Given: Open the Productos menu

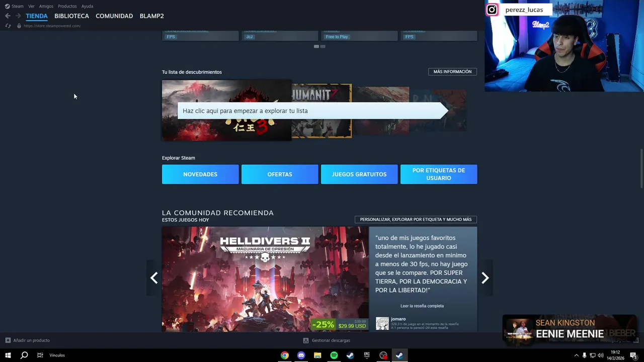Looking at the screenshot, I should [x=67, y=6].
